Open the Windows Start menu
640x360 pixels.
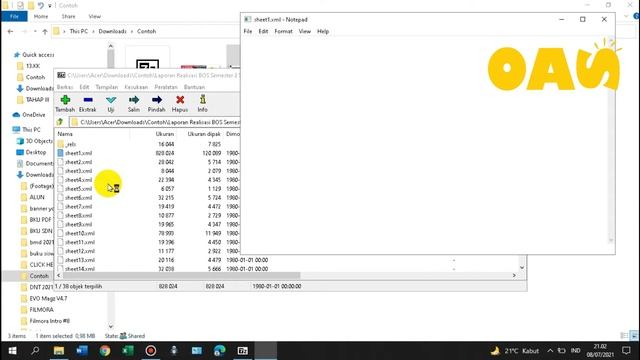[x=12, y=351]
